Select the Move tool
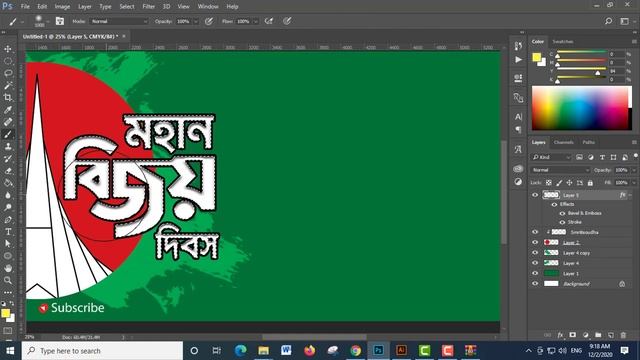The image size is (640, 360). click(8, 49)
